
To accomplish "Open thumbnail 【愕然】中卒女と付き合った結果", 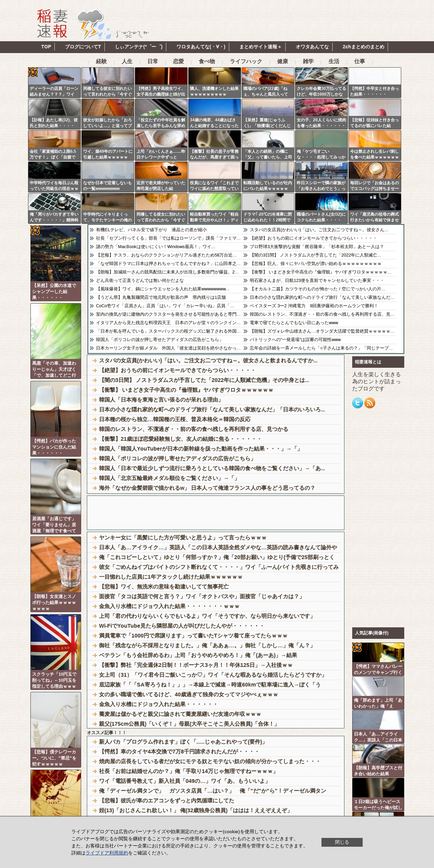I will [375, 82].
